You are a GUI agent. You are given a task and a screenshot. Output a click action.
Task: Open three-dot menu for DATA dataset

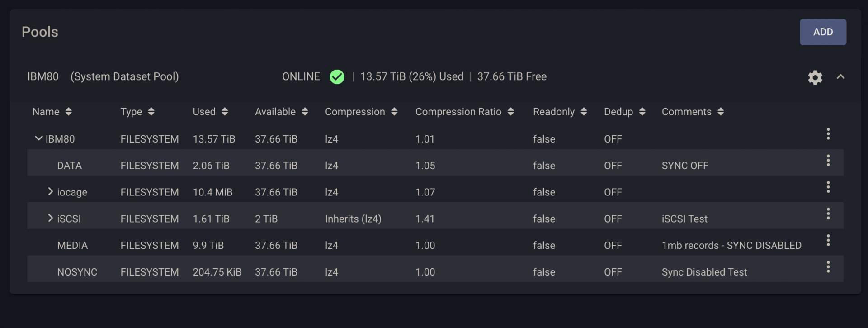tap(828, 161)
